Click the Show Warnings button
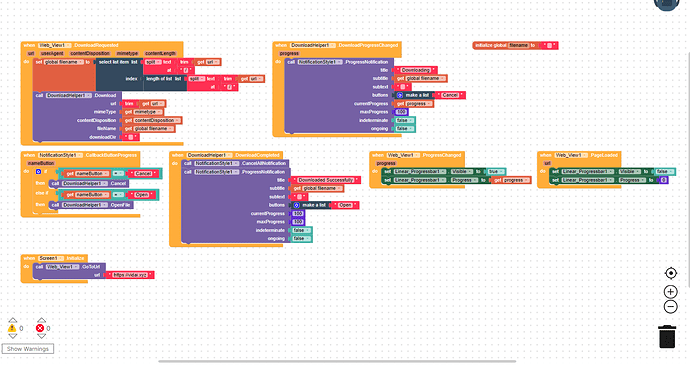Screen dimensions: 690x365 (28, 349)
